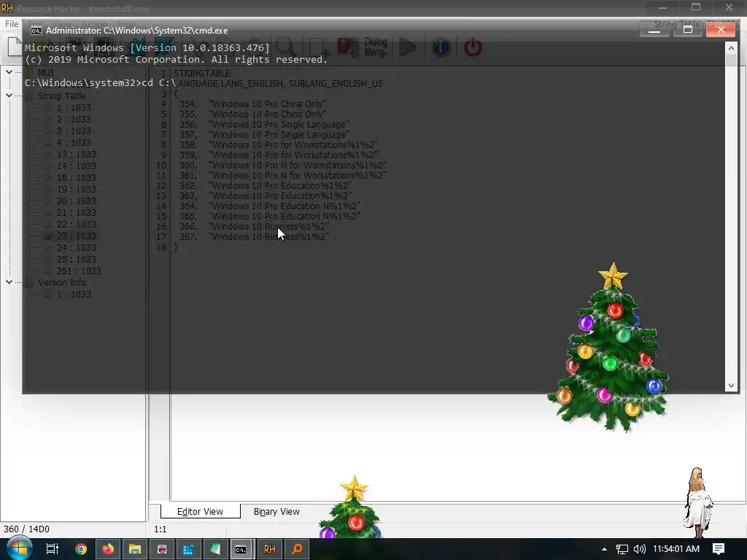This screenshot has height=560, width=747.
Task: Select the Resource Hacker RH taskbar button
Action: point(270,549)
